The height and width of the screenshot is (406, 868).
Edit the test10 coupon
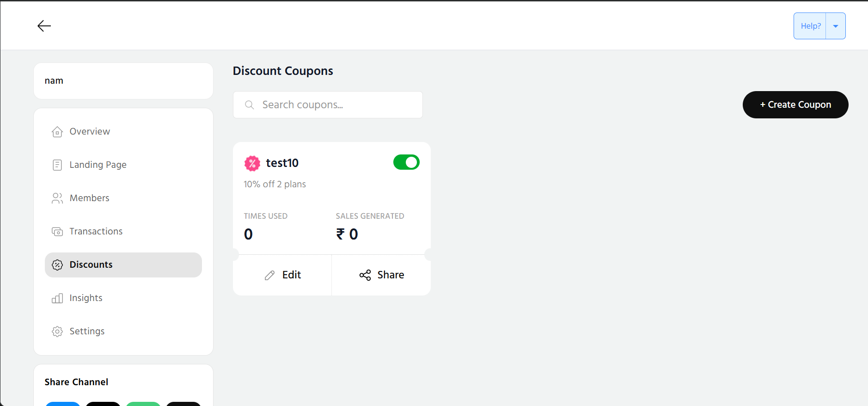[282, 275]
